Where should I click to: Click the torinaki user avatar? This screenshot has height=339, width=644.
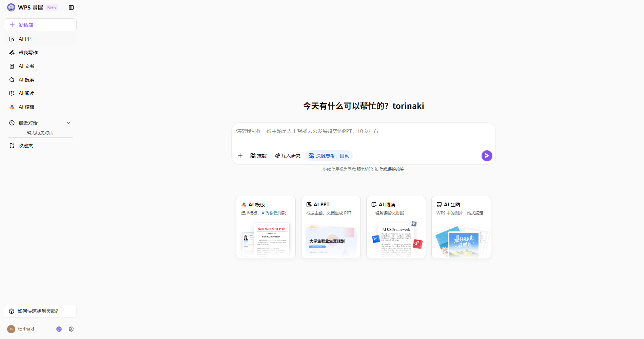(x=11, y=329)
